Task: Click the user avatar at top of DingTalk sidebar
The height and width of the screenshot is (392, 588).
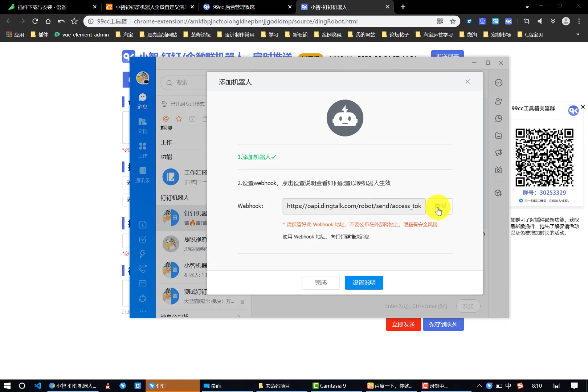Action: pos(143,78)
